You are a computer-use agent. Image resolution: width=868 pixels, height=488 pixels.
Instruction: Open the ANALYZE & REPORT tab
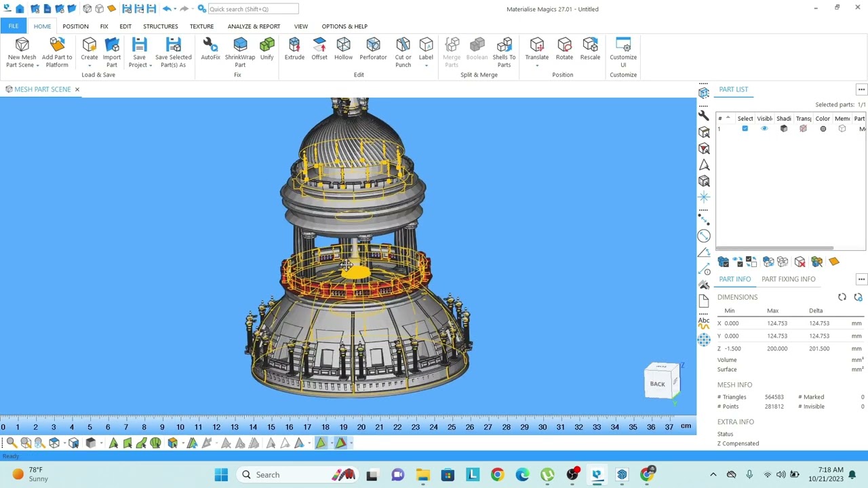tap(254, 26)
